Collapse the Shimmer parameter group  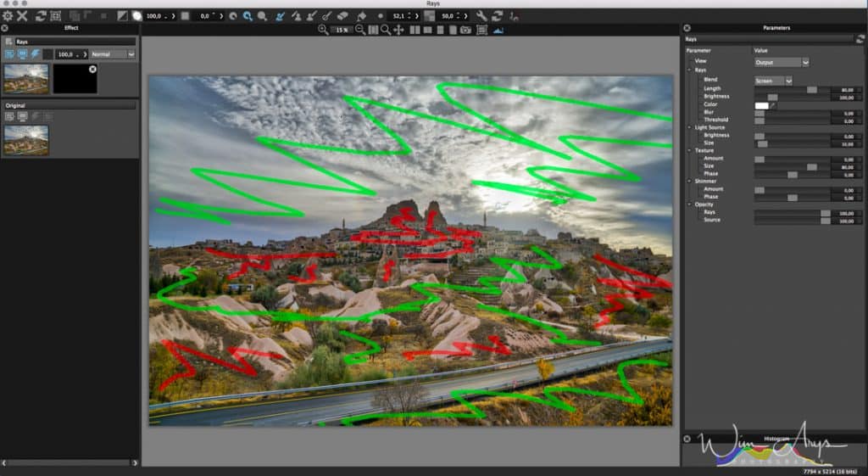pyautogui.click(x=690, y=182)
